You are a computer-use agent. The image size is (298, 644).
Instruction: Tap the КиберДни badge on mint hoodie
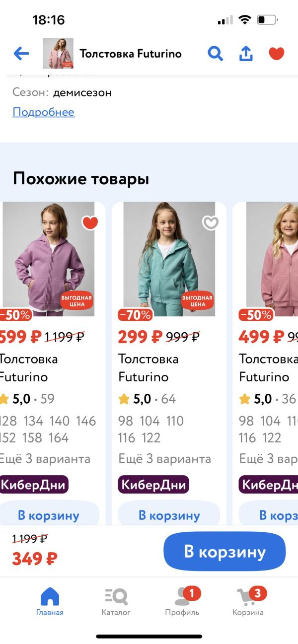[x=153, y=485]
